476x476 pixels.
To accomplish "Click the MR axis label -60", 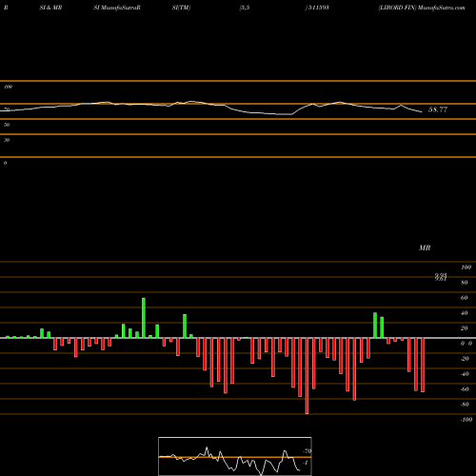I will click(x=465, y=389).
